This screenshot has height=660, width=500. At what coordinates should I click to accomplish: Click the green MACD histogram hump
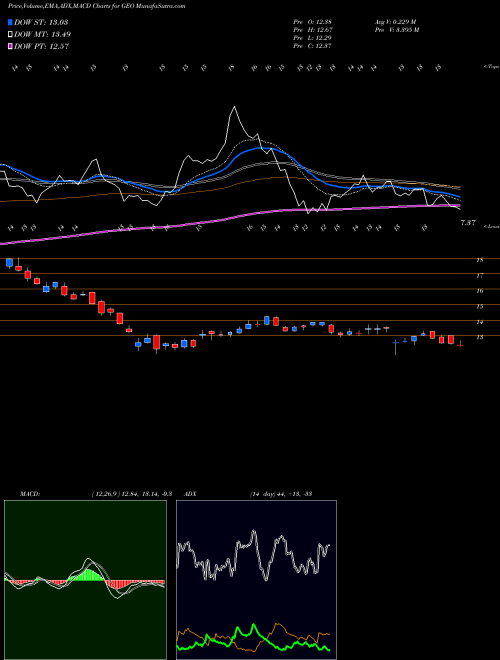tap(88, 575)
